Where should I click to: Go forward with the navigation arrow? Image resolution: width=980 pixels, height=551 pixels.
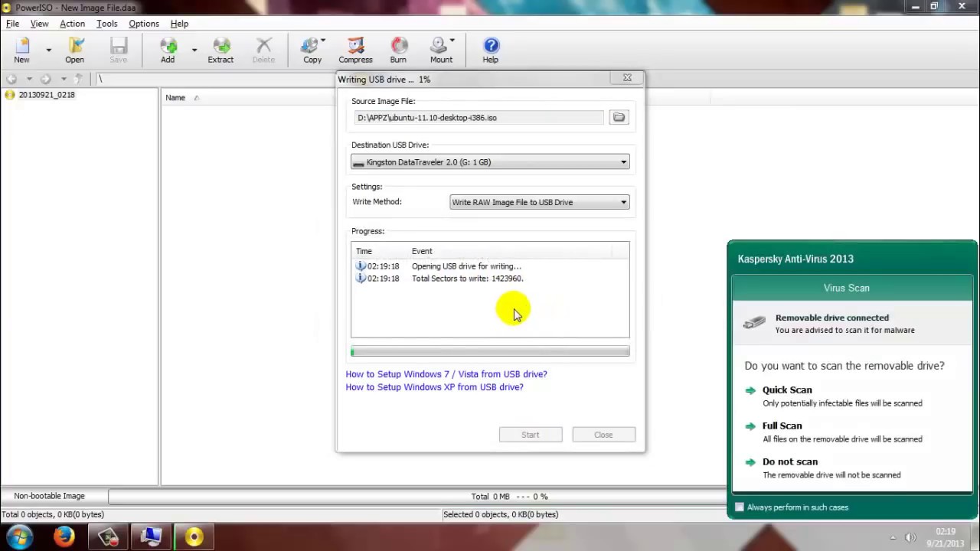pyautogui.click(x=45, y=79)
